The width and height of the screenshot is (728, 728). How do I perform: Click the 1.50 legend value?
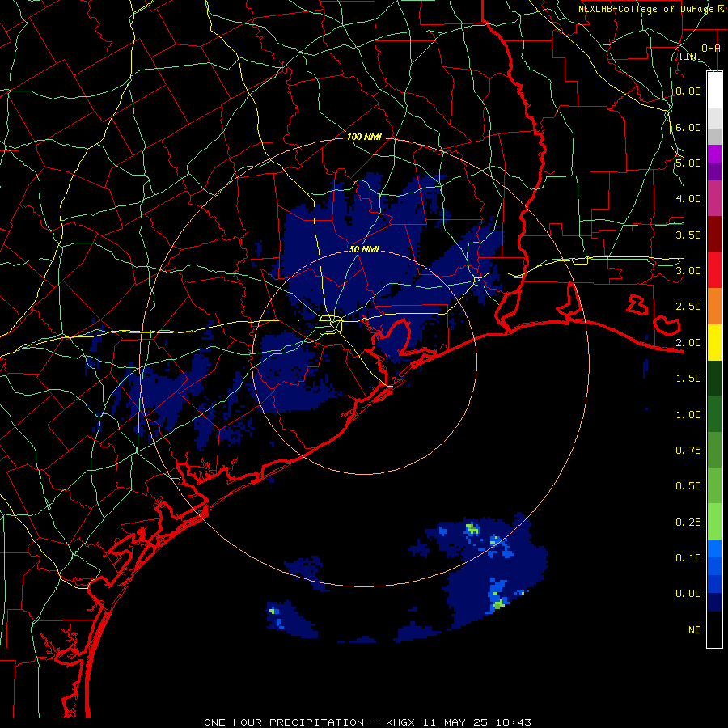tap(688, 379)
